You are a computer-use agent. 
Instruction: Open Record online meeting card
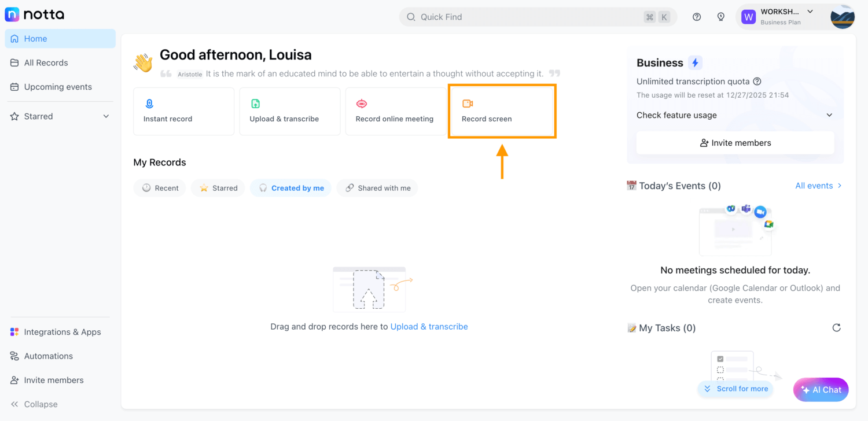pos(396,112)
